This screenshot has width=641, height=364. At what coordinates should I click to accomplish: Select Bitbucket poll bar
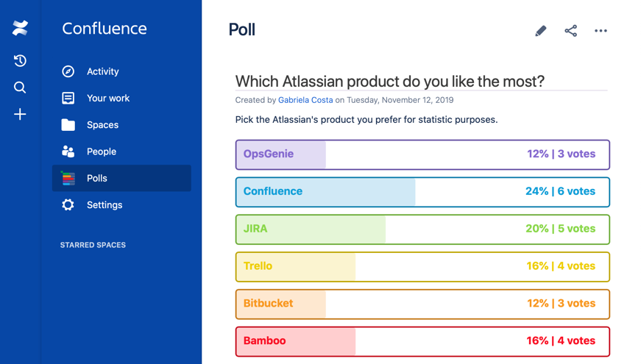422,304
